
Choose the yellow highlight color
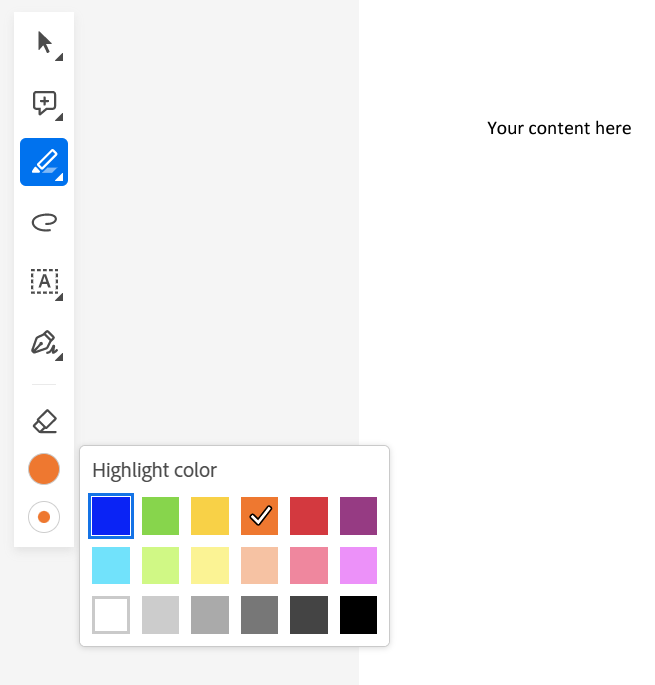tap(210, 516)
